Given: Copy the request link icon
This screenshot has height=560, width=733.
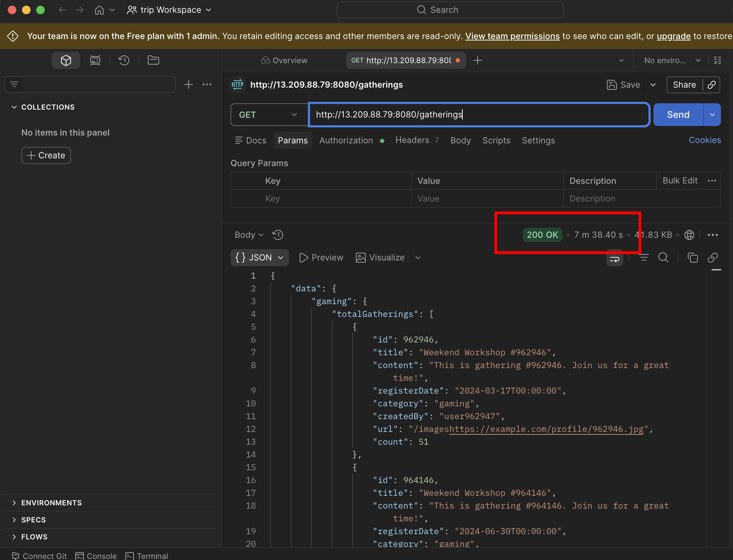Looking at the screenshot, I should click(712, 85).
